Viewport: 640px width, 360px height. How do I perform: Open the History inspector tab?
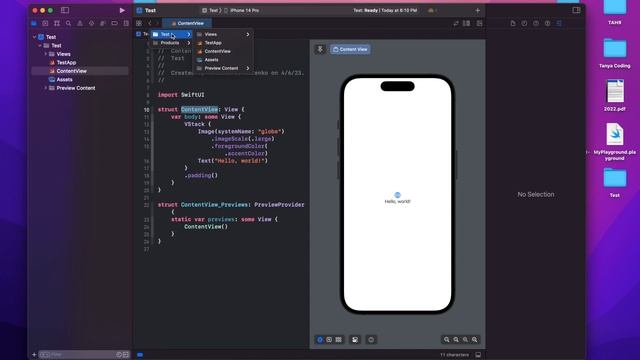524,24
